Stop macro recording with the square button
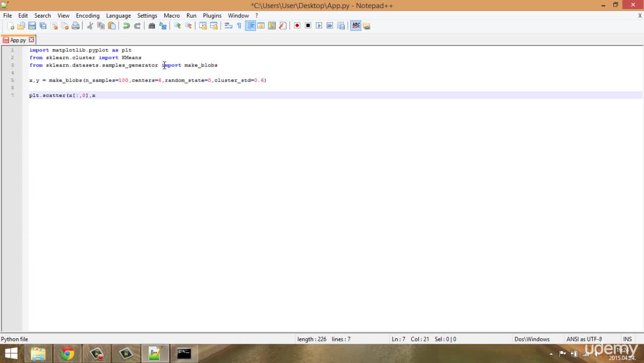 click(308, 26)
